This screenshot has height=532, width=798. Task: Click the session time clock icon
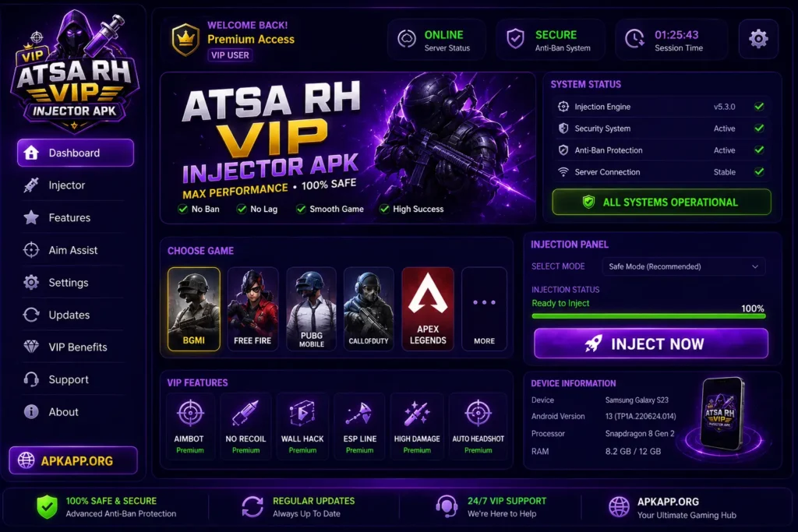pos(634,39)
